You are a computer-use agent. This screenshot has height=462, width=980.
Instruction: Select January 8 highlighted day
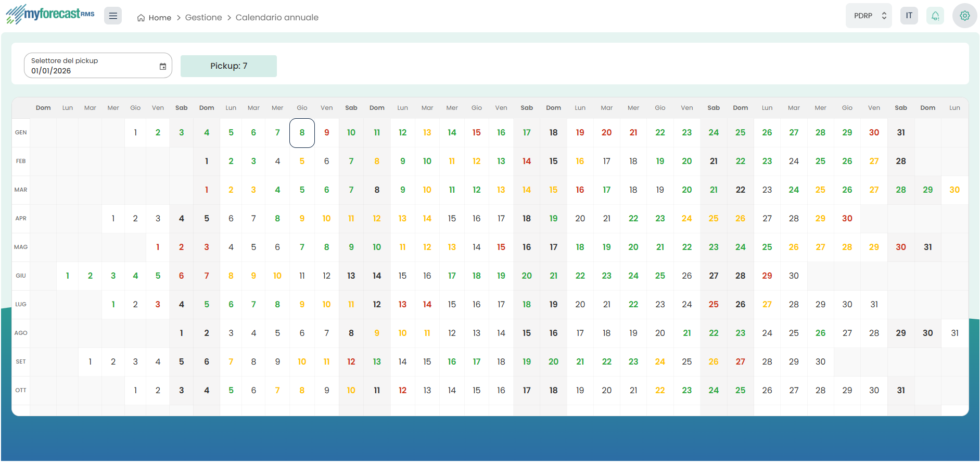pyautogui.click(x=302, y=133)
